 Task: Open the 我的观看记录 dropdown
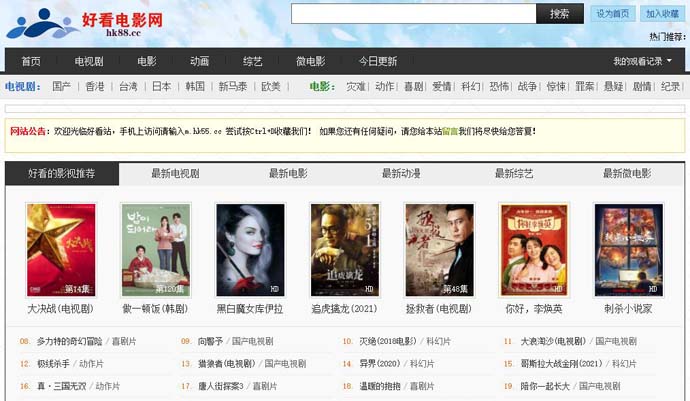[642, 61]
